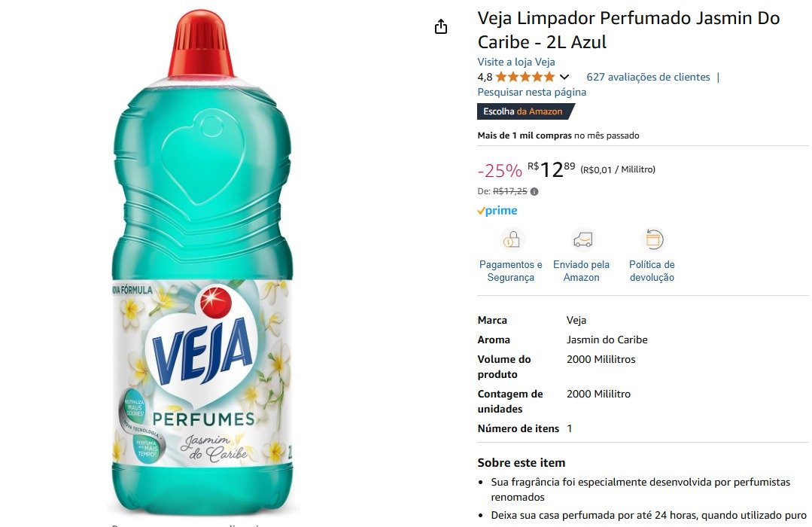This screenshot has height=527, width=812.
Task: Click the Política de devolução box icon
Action: point(653,240)
